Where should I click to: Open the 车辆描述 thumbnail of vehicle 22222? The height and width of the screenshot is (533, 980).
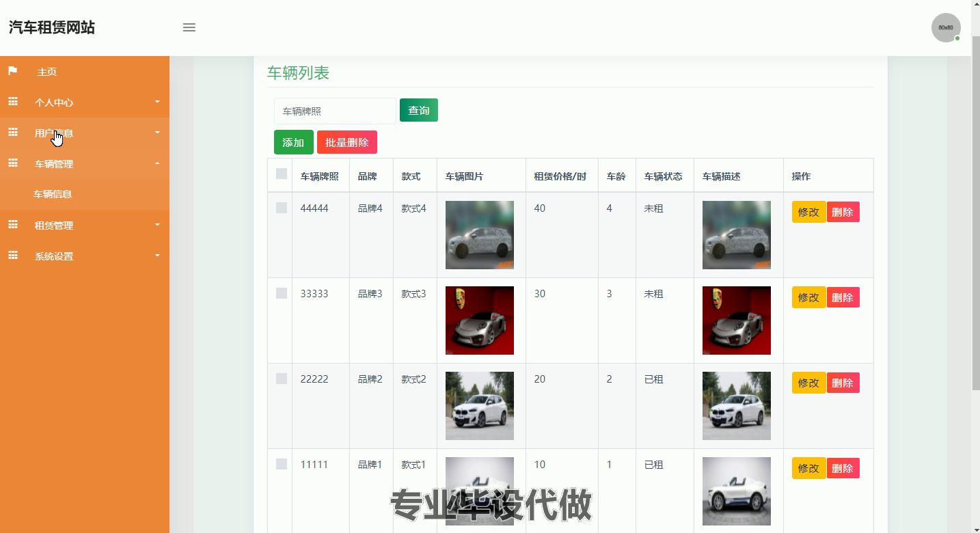coord(737,406)
